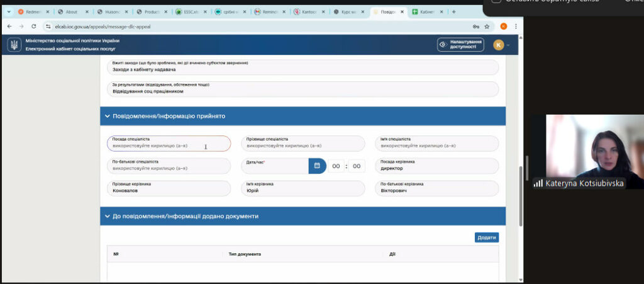Switch to the ESSC browser tab
Screen dimensions: 644x284
pyautogui.click(x=189, y=11)
